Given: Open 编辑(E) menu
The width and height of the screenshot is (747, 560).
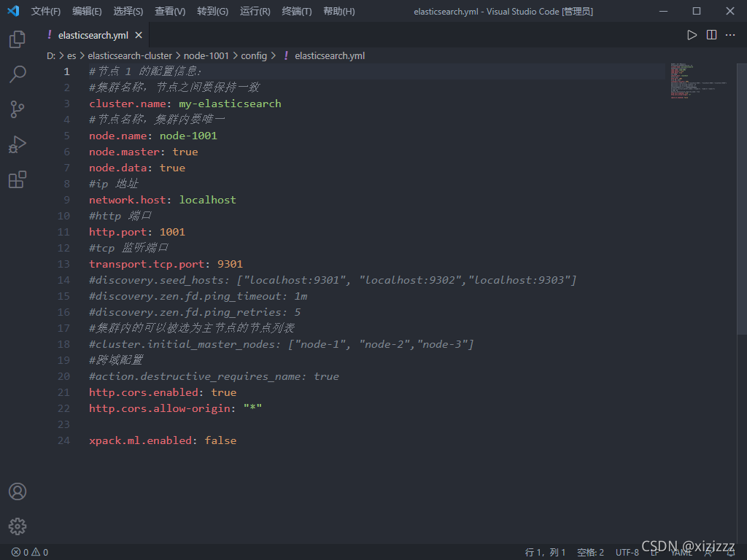Looking at the screenshot, I should (88, 12).
